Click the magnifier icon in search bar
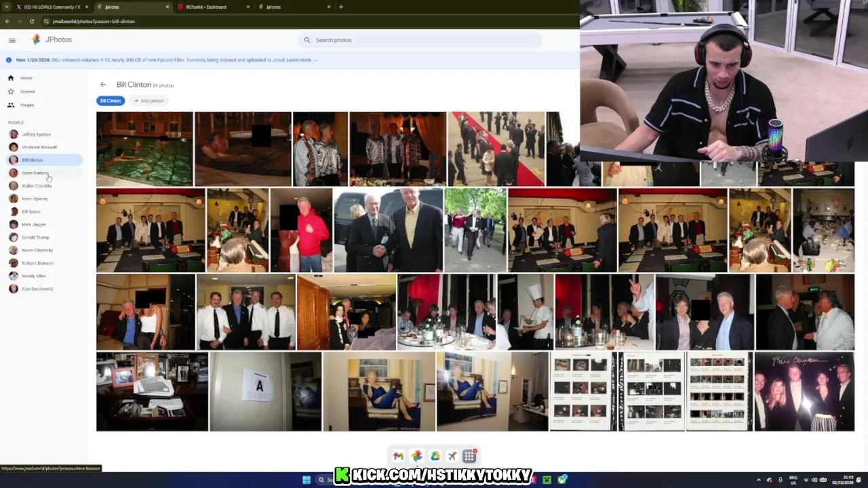The image size is (868, 488). pyautogui.click(x=307, y=40)
